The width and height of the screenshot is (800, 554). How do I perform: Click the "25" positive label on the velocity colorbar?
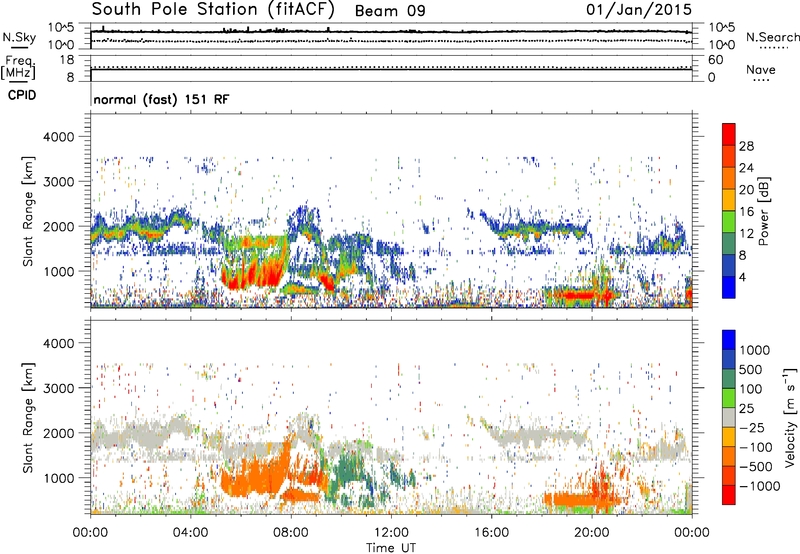click(x=747, y=409)
